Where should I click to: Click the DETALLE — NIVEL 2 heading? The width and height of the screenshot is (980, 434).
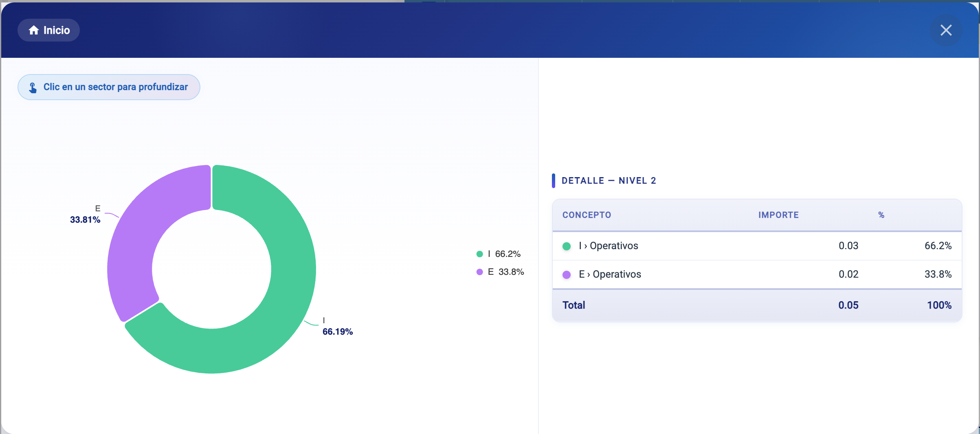(609, 181)
